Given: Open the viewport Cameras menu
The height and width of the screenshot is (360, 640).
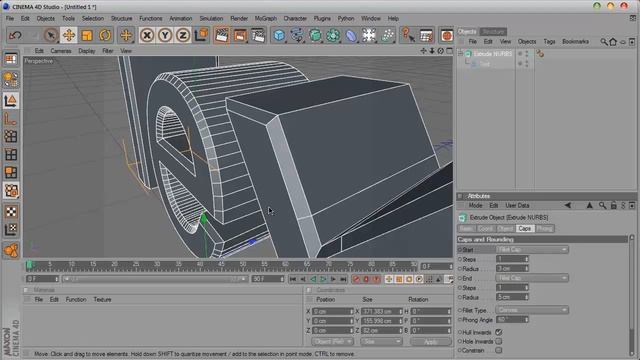Looking at the screenshot, I should pyautogui.click(x=61, y=51).
